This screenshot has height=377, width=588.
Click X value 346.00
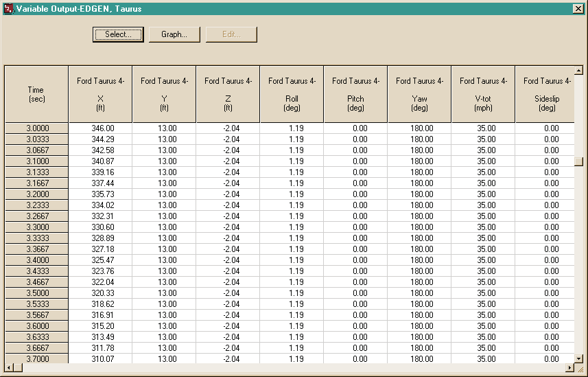(x=100, y=128)
